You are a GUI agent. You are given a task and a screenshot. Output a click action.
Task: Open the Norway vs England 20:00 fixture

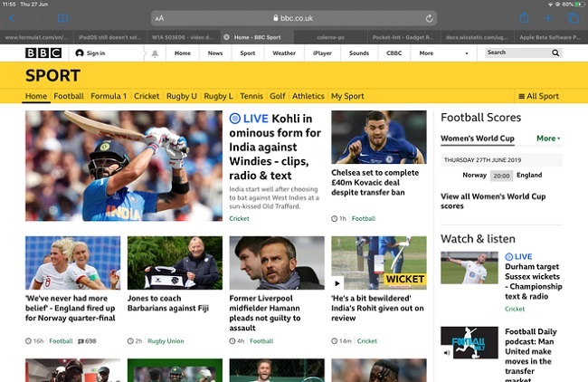pos(501,176)
